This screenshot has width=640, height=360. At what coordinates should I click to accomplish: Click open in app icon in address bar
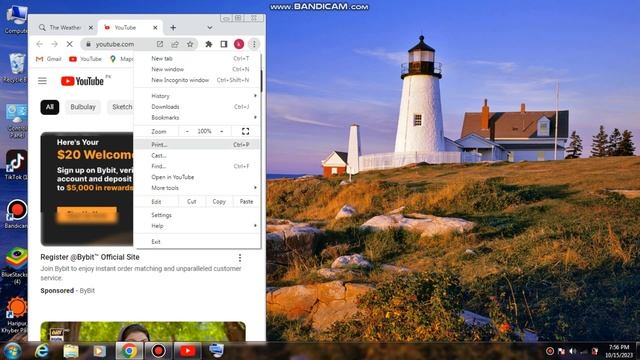pos(160,44)
